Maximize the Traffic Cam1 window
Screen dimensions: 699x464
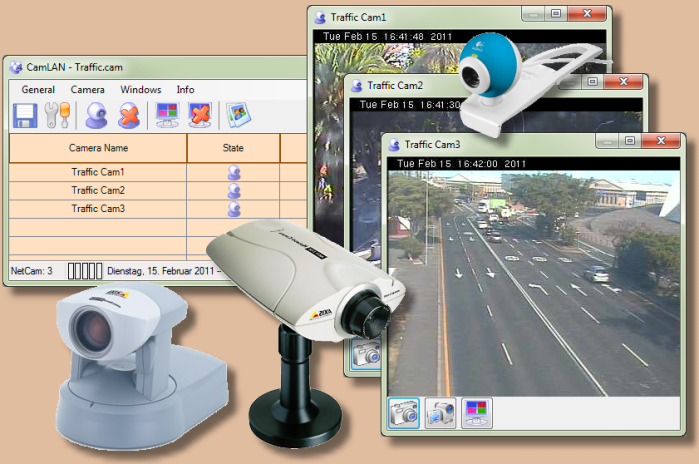click(555, 14)
